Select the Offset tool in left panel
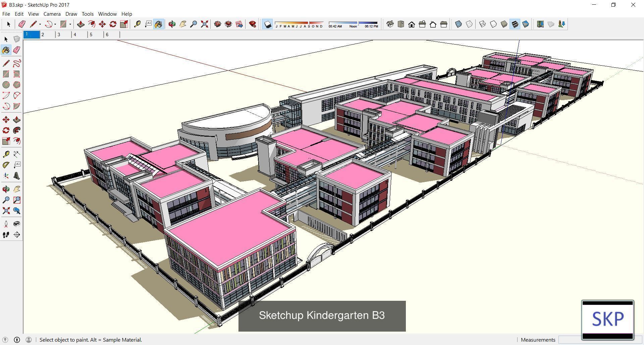The height and width of the screenshot is (345, 644). 17,141
